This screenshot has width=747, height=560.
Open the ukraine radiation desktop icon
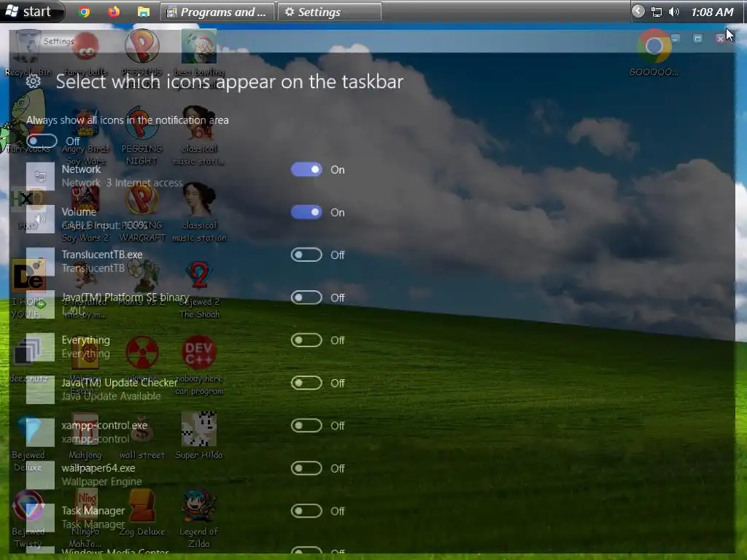(142, 359)
